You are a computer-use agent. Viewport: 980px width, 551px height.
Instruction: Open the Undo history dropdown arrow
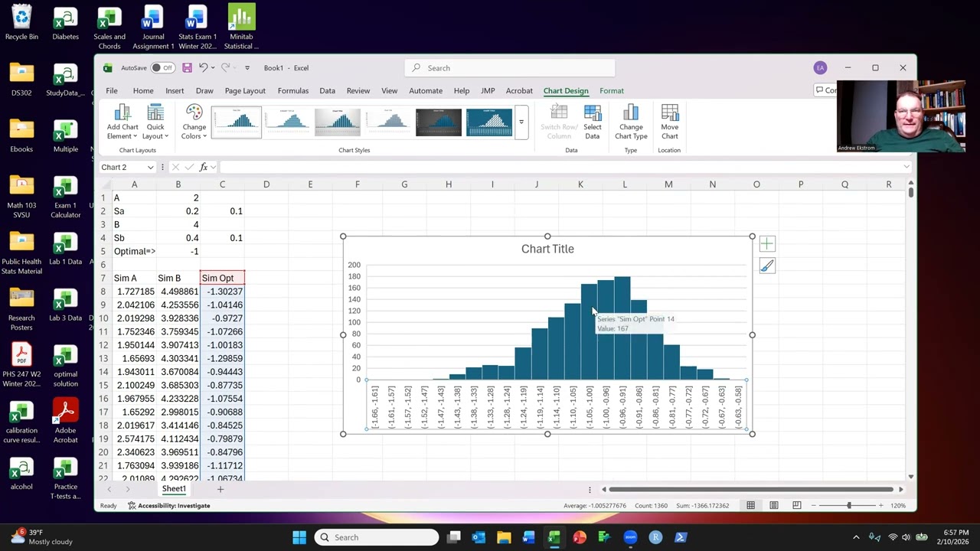(x=213, y=67)
